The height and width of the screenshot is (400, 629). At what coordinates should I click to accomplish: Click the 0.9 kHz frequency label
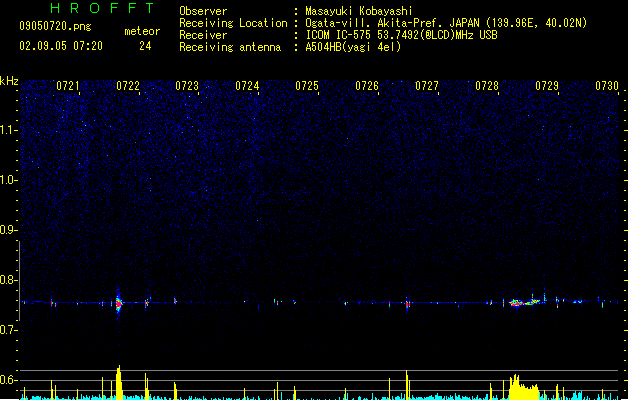point(9,230)
